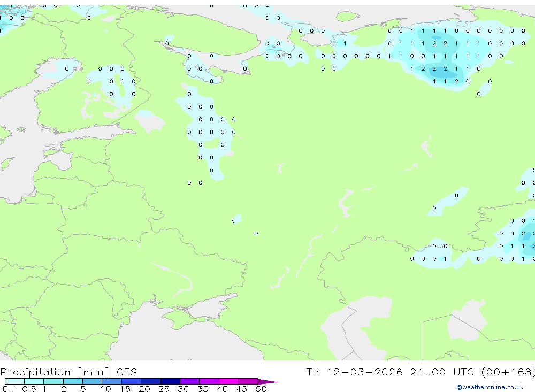The image size is (535, 392).
Task: Click the 30–35 mm legend color box
Action: 190,381
